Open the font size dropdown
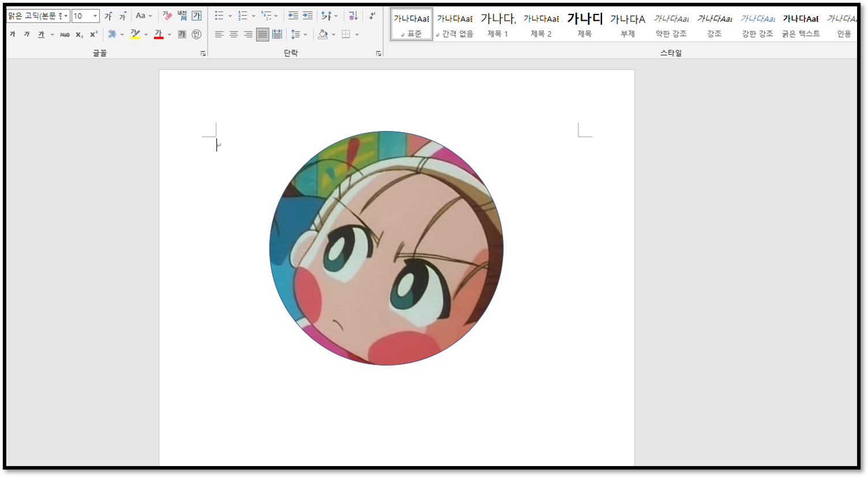 (95, 16)
